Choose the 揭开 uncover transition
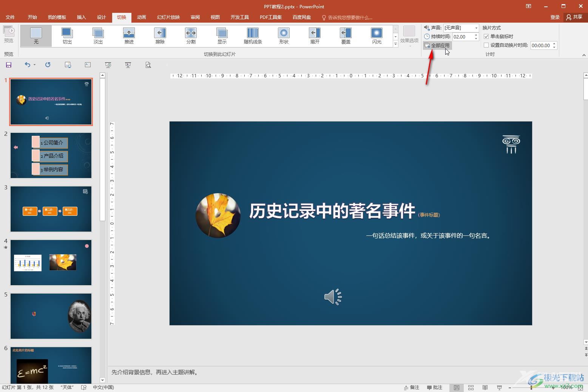The height and width of the screenshot is (392, 588). click(315, 36)
